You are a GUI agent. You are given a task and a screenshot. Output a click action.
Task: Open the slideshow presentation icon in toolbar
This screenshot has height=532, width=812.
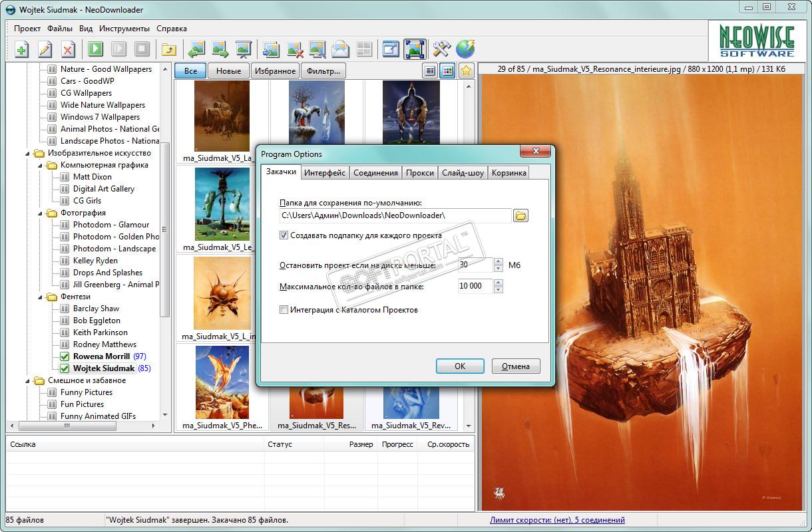244,49
